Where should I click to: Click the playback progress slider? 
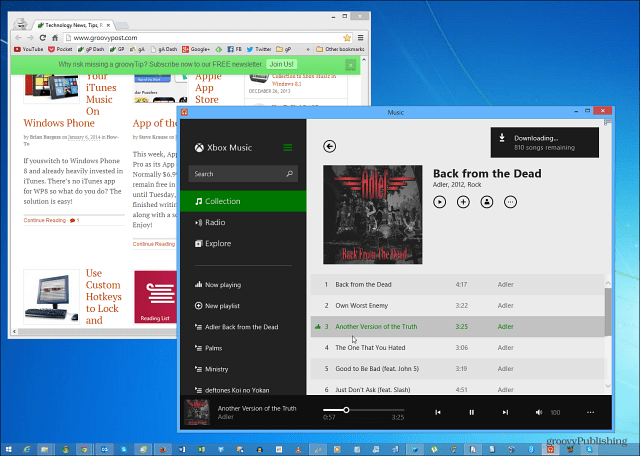(363, 410)
